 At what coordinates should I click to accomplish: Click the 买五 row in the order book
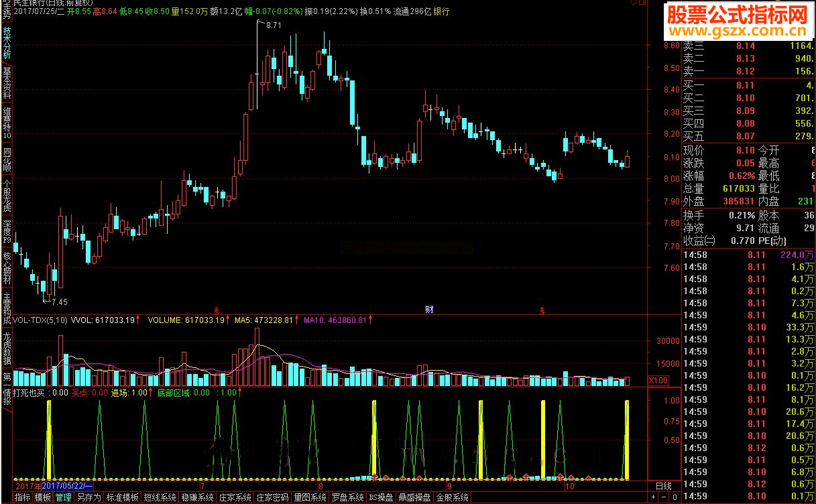748,136
